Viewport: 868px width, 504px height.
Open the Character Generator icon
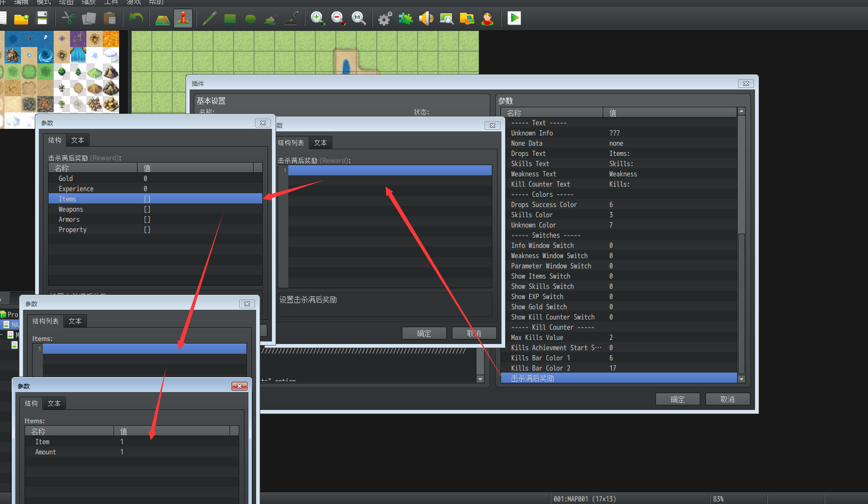tap(488, 19)
